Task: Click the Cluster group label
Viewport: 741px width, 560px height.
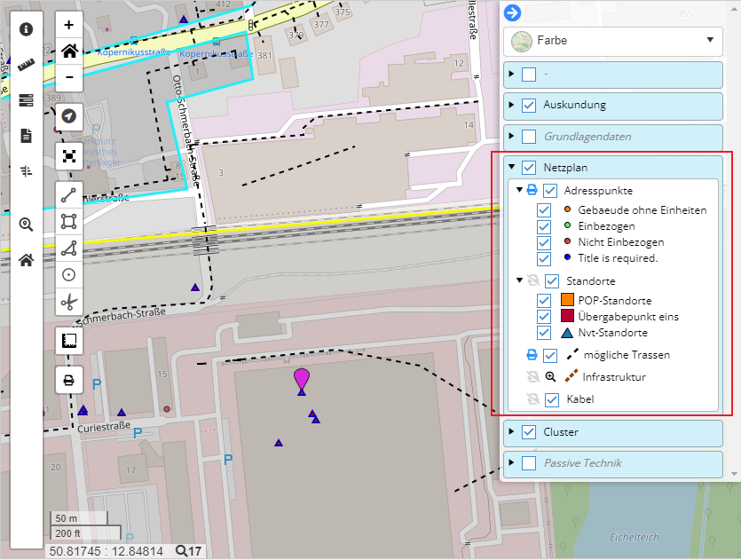Action: click(x=561, y=432)
